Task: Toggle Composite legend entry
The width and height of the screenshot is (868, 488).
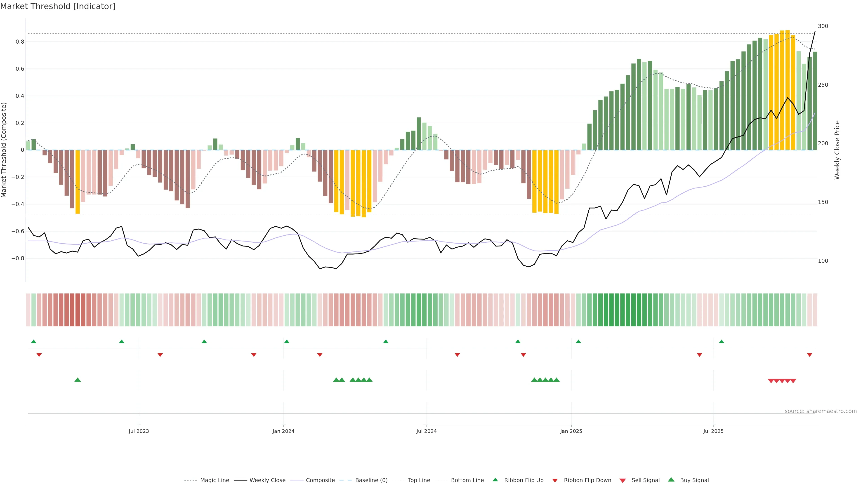Action: point(320,480)
